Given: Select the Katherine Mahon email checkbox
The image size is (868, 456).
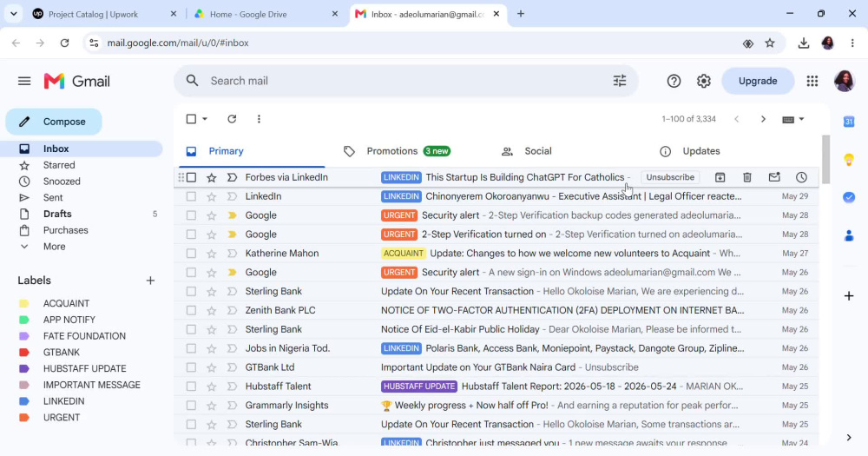Looking at the screenshot, I should point(192,254).
